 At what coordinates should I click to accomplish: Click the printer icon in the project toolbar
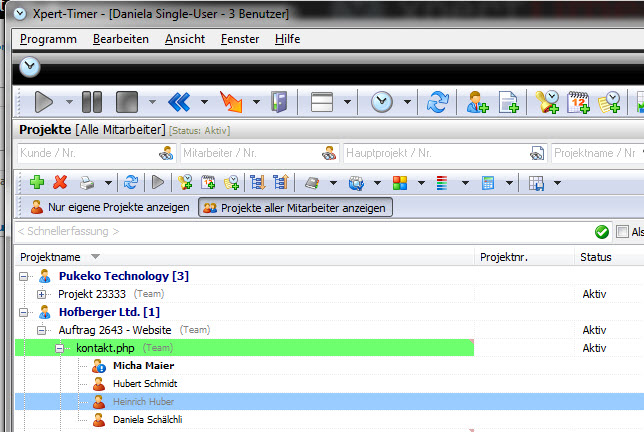(x=87, y=183)
